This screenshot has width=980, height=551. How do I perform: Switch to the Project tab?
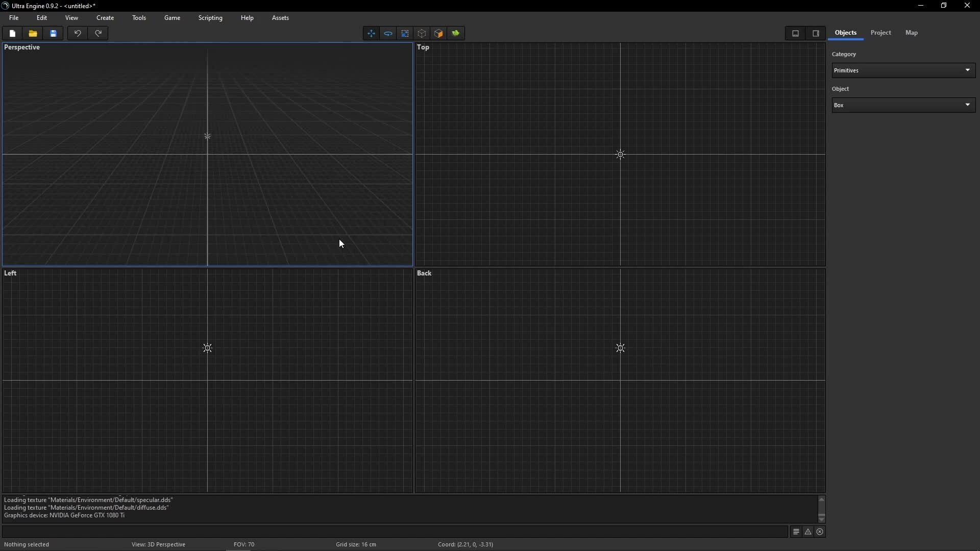point(880,33)
